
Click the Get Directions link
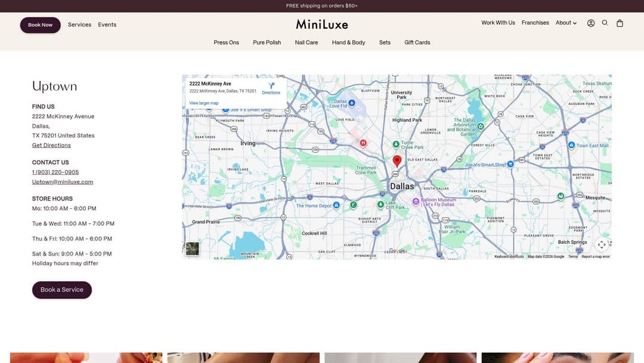(x=51, y=145)
